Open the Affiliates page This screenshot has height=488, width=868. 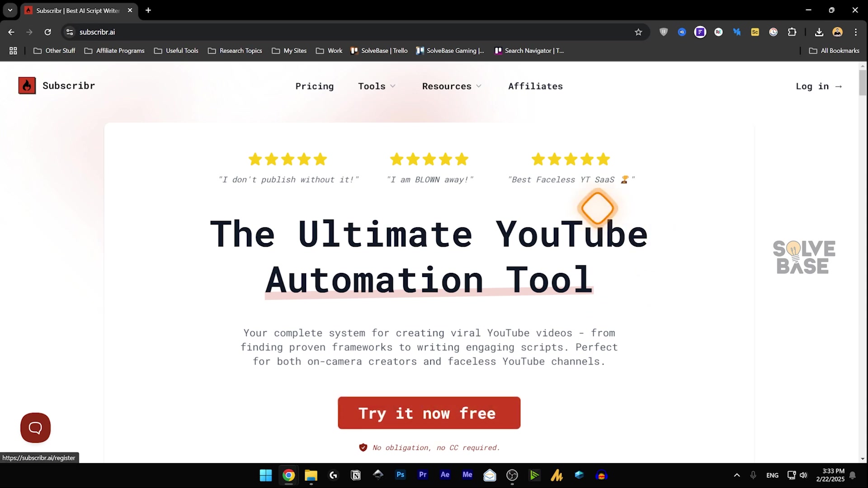[x=535, y=86]
